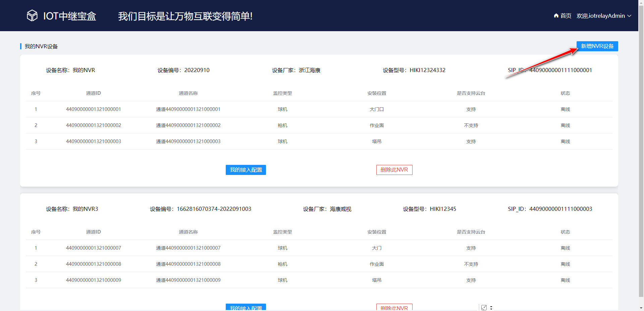Screen dimensions: 644x311
Task: Click the home icon beside 首页
Action: point(555,15)
